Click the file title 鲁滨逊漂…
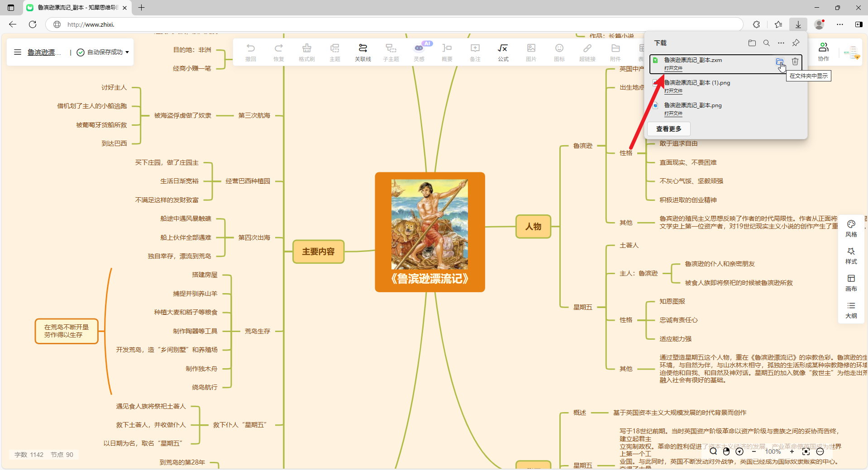This screenshot has width=868, height=470. [44, 52]
